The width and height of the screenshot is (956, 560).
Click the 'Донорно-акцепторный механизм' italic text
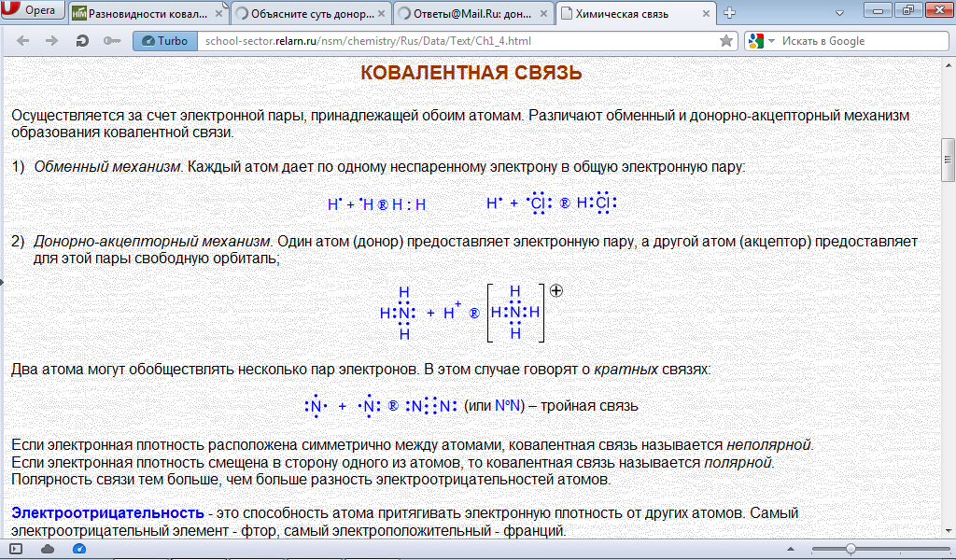(151, 242)
